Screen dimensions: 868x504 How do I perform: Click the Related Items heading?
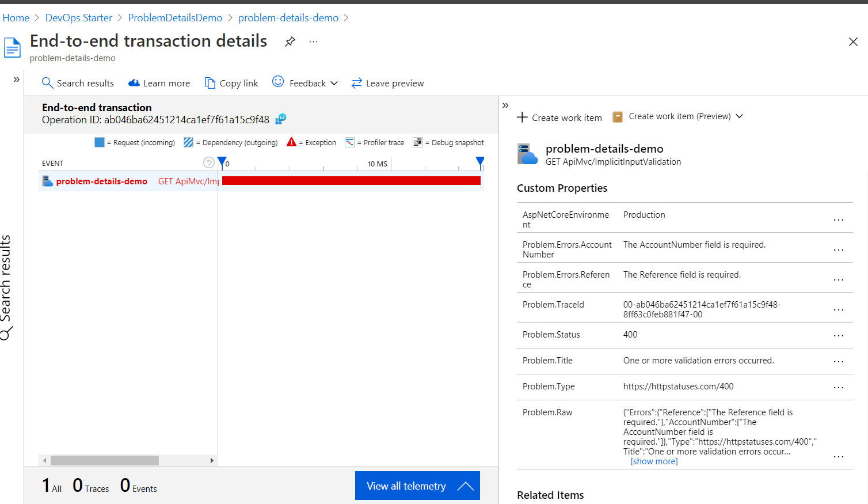[x=550, y=495]
